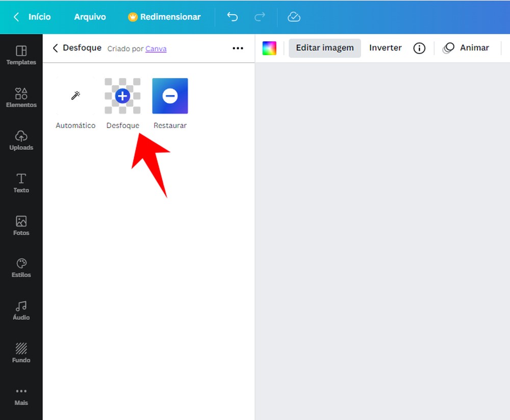Select the Automático effect tool
Image resolution: width=510 pixels, height=420 pixels.
(75, 95)
